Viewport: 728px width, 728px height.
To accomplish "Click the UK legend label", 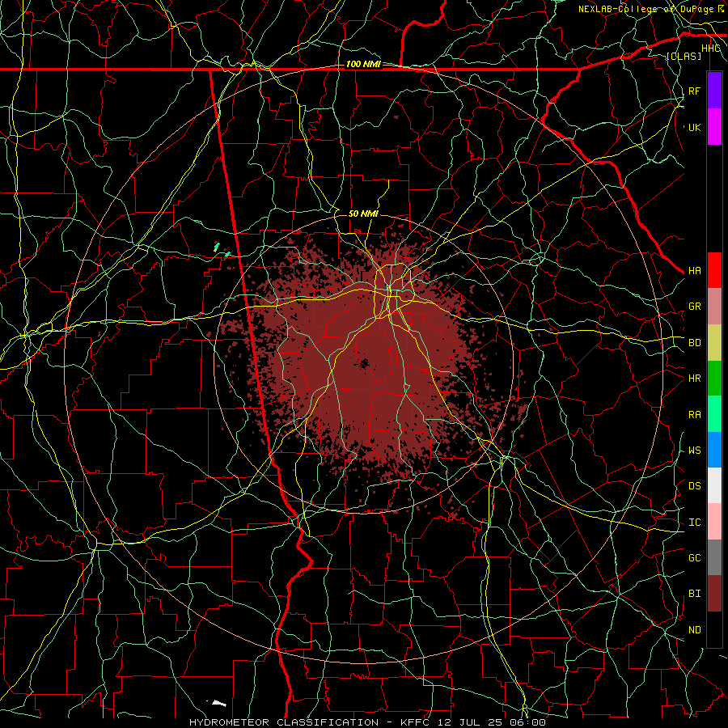I will pyautogui.click(x=694, y=127).
